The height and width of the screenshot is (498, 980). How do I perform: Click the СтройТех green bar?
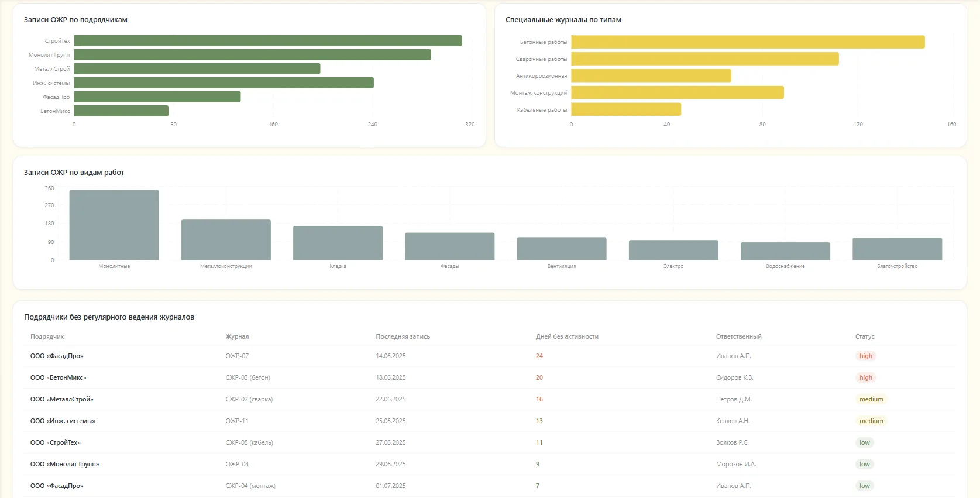point(268,40)
